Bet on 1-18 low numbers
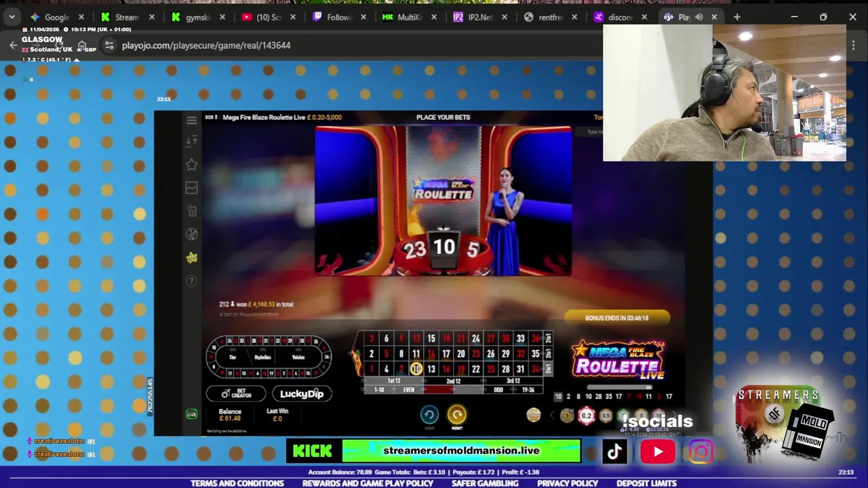Viewport: 868px width, 488px height. 379,390
